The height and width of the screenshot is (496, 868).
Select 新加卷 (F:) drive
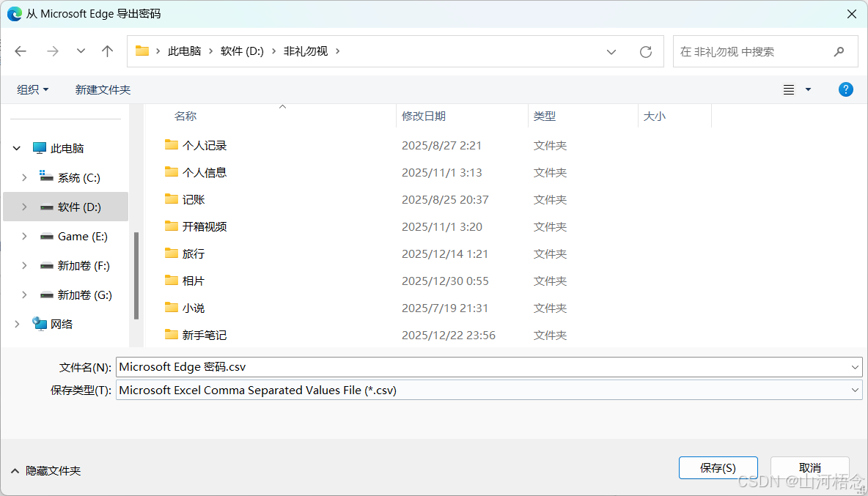(x=84, y=265)
